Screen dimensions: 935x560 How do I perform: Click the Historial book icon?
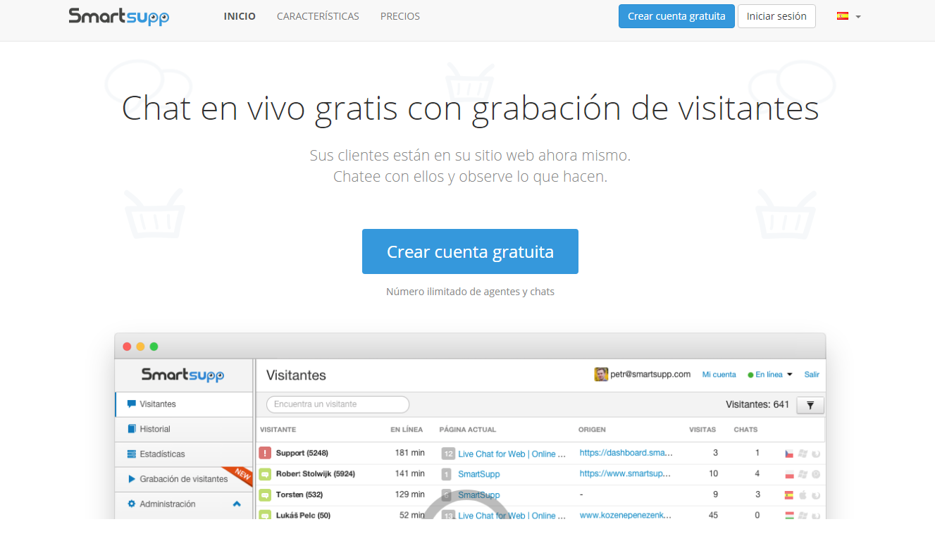(x=131, y=429)
